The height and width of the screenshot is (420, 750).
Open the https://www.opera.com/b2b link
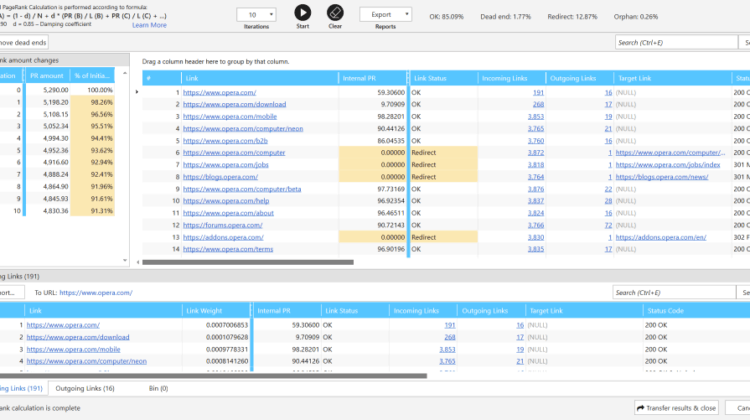click(225, 141)
